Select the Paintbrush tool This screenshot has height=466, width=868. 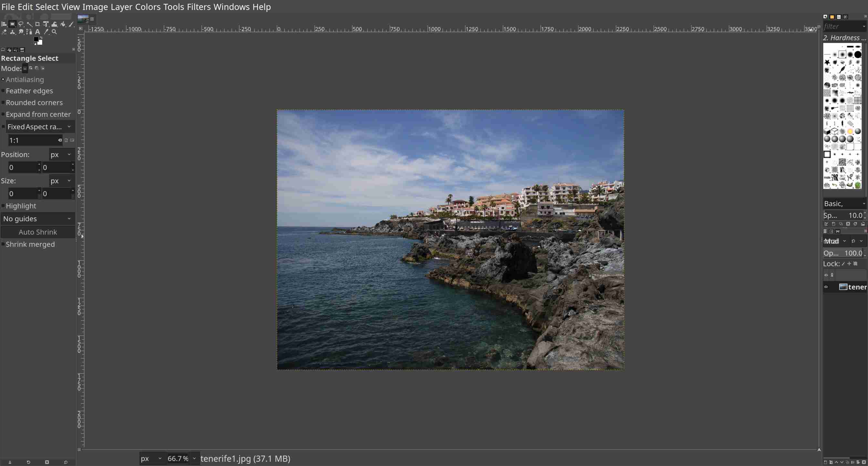71,24
